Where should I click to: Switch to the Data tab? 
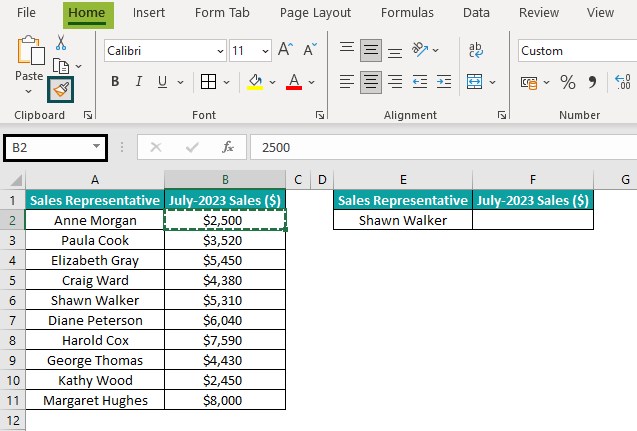tap(476, 13)
